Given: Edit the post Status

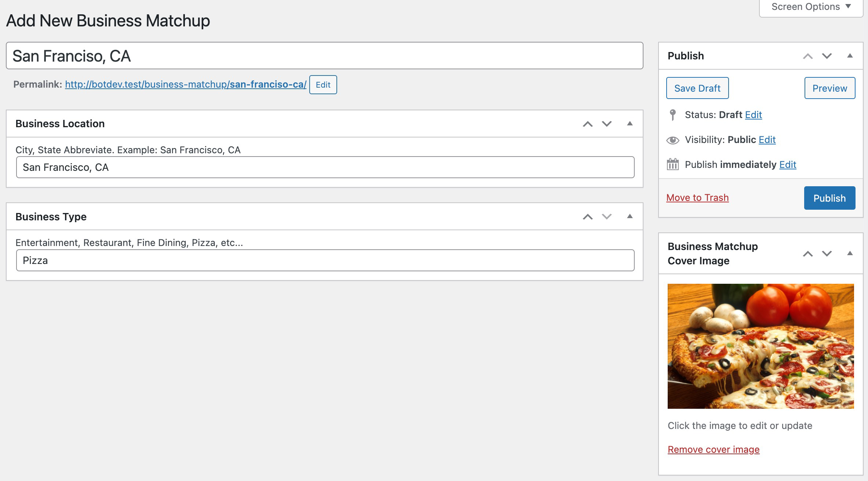Looking at the screenshot, I should click(x=754, y=115).
